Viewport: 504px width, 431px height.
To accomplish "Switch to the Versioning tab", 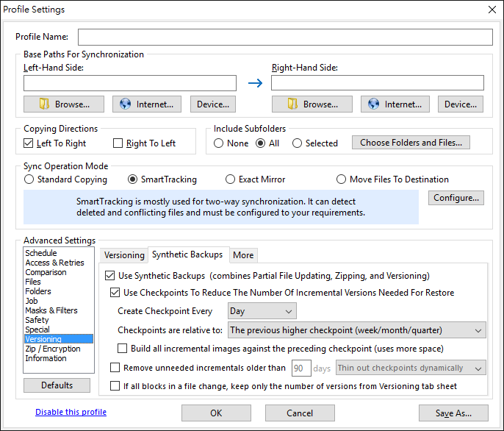I will tap(124, 255).
